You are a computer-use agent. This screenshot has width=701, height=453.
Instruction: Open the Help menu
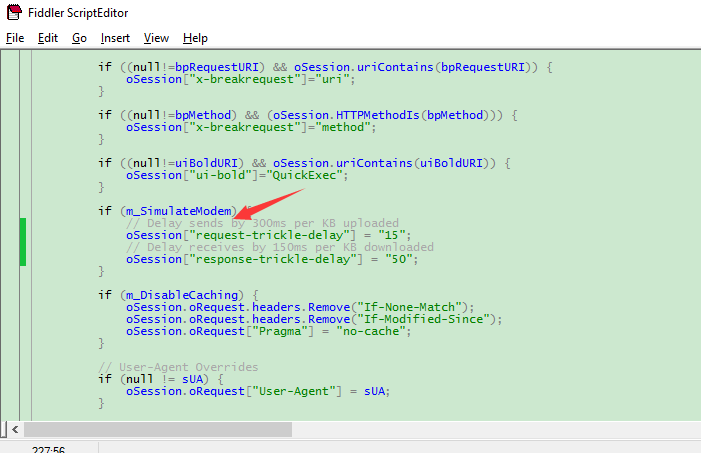click(x=195, y=38)
